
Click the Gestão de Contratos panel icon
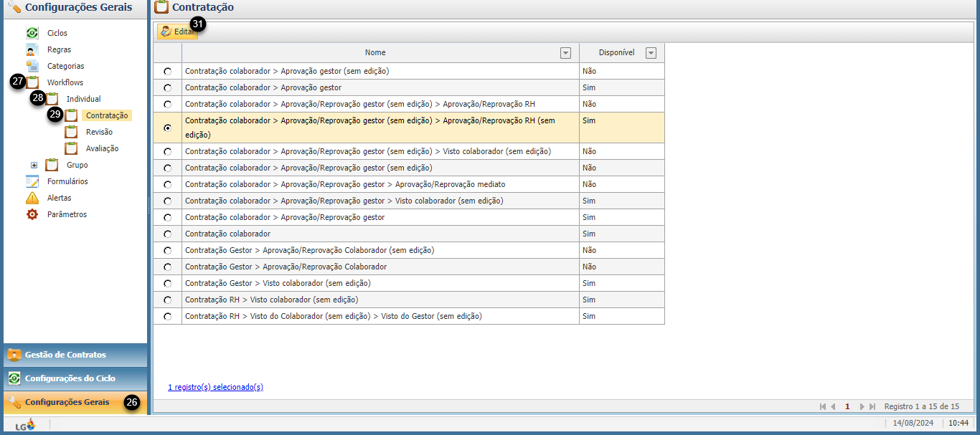(x=14, y=355)
